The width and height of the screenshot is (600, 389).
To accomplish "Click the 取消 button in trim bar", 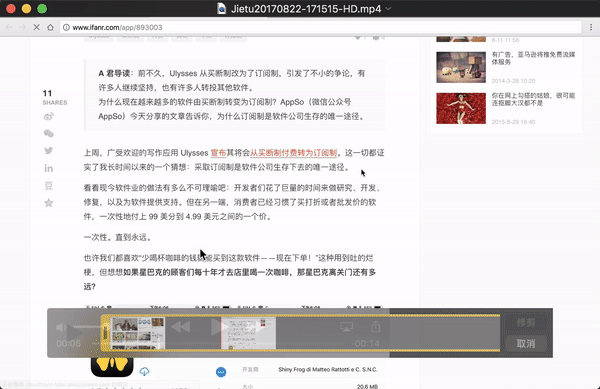I will click(x=526, y=343).
